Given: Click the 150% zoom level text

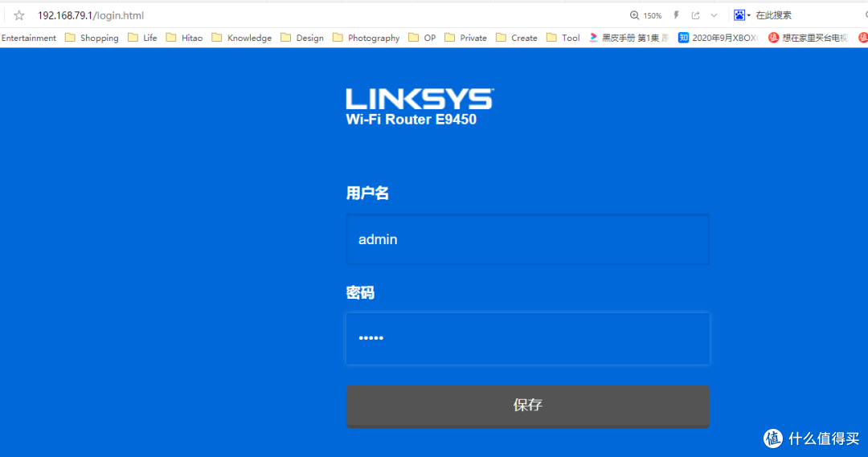Looking at the screenshot, I should 652,15.
